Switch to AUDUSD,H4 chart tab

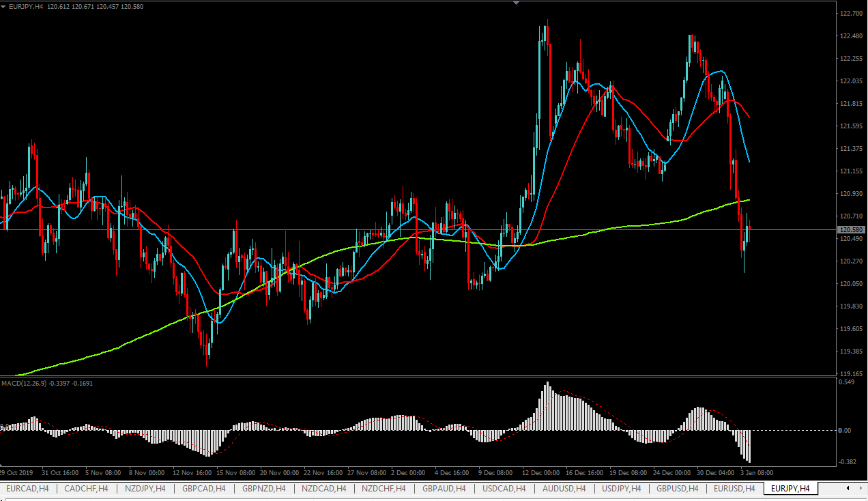point(564,489)
